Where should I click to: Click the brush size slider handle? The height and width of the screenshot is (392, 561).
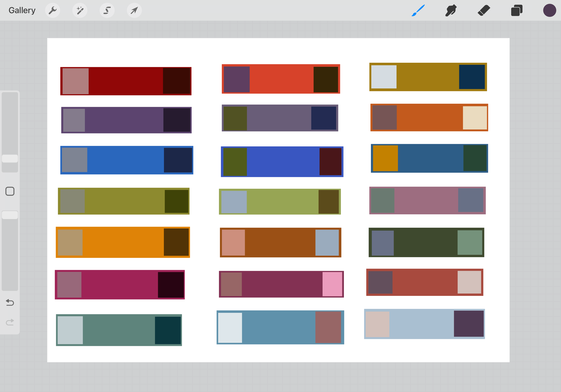[x=10, y=159]
